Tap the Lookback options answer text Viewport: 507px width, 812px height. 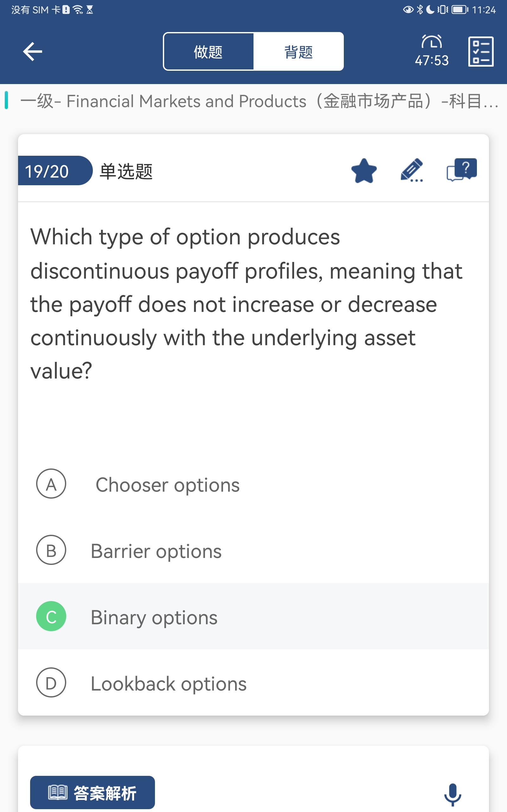pyautogui.click(x=169, y=684)
